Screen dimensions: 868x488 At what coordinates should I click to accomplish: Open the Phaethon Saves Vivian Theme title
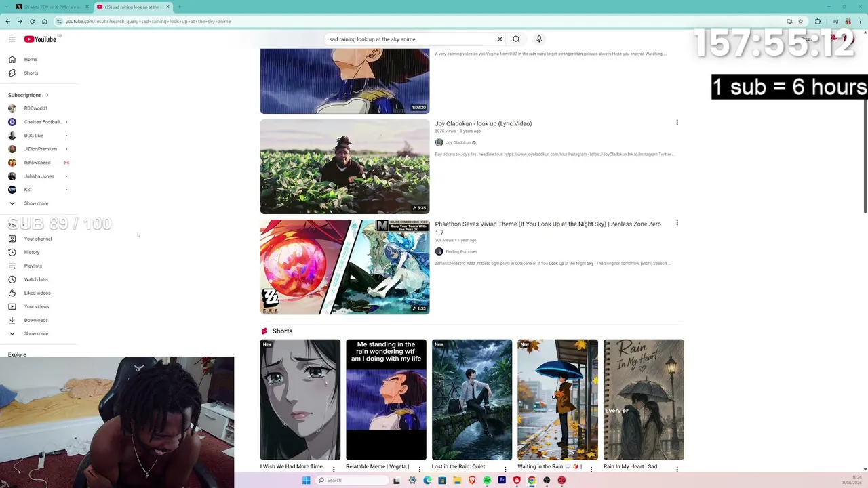[548, 228]
